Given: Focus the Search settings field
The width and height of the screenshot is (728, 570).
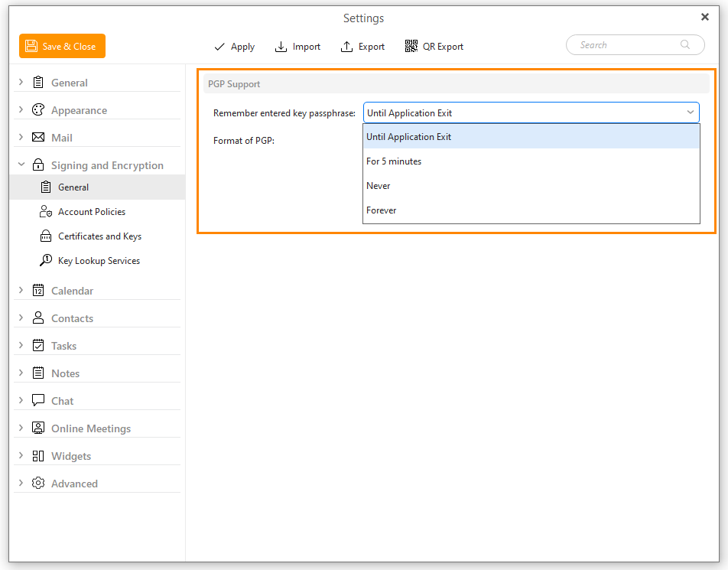Looking at the screenshot, I should (x=635, y=44).
